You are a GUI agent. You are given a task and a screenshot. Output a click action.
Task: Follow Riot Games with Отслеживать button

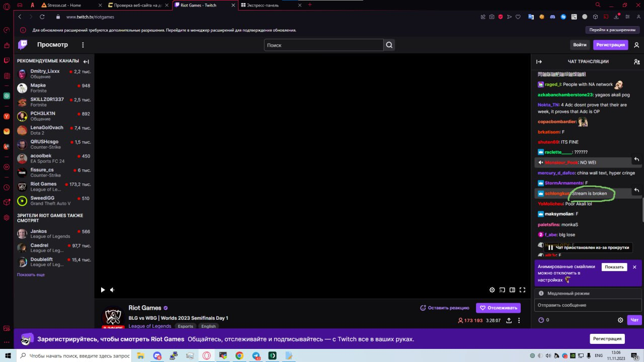pos(498,308)
